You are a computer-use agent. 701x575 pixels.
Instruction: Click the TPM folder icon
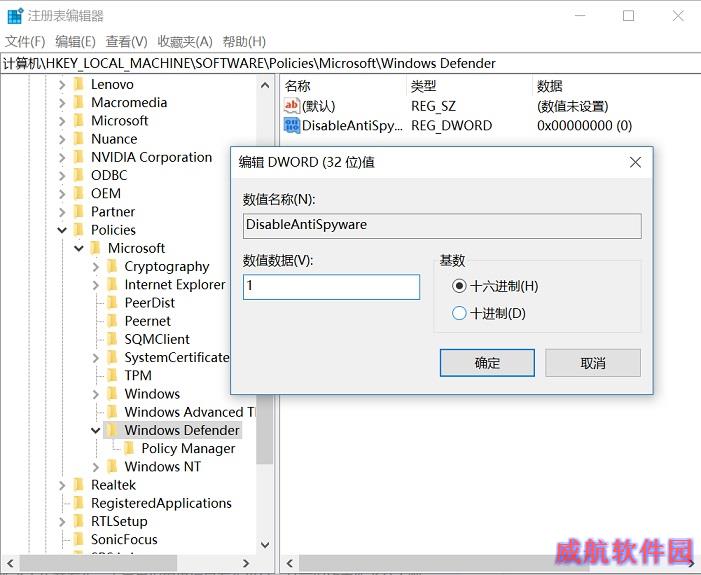[x=112, y=376]
